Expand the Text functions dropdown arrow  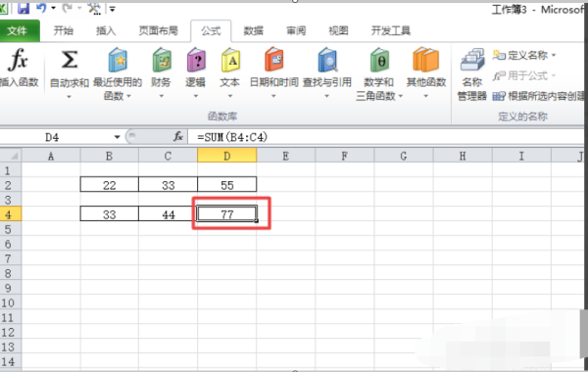(230, 97)
